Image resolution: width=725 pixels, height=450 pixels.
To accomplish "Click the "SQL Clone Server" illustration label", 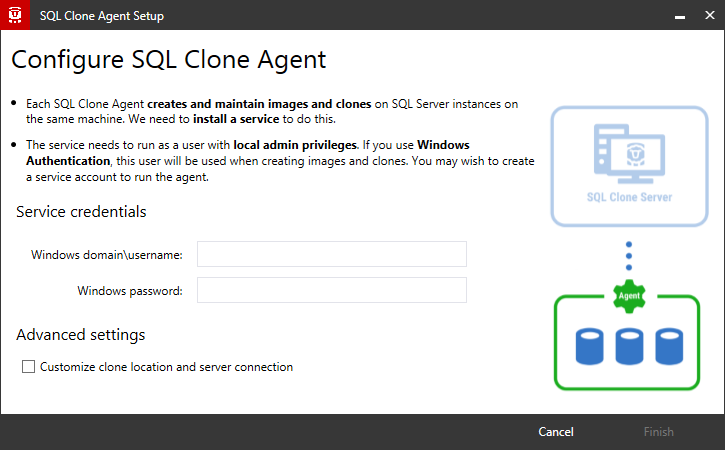I will pos(628,197).
